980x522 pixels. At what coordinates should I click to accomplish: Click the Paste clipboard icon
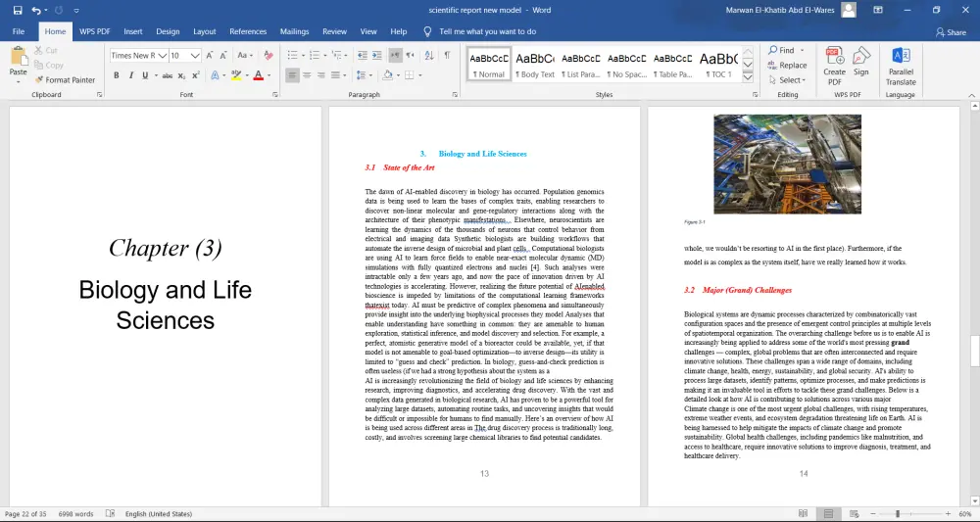(x=18, y=56)
